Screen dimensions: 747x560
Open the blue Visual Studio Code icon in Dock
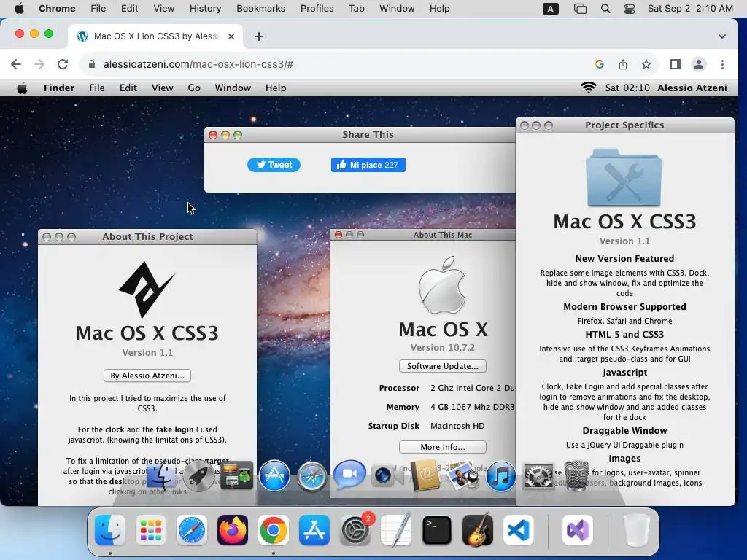pyautogui.click(x=519, y=530)
